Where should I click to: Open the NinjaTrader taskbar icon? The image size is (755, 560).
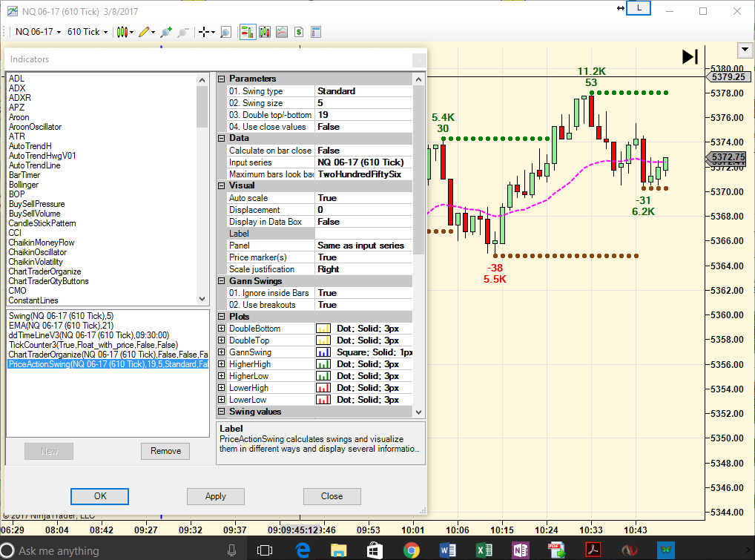point(630,550)
